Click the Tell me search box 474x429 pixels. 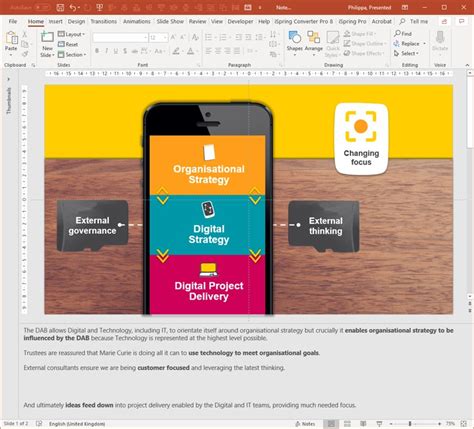click(x=414, y=21)
